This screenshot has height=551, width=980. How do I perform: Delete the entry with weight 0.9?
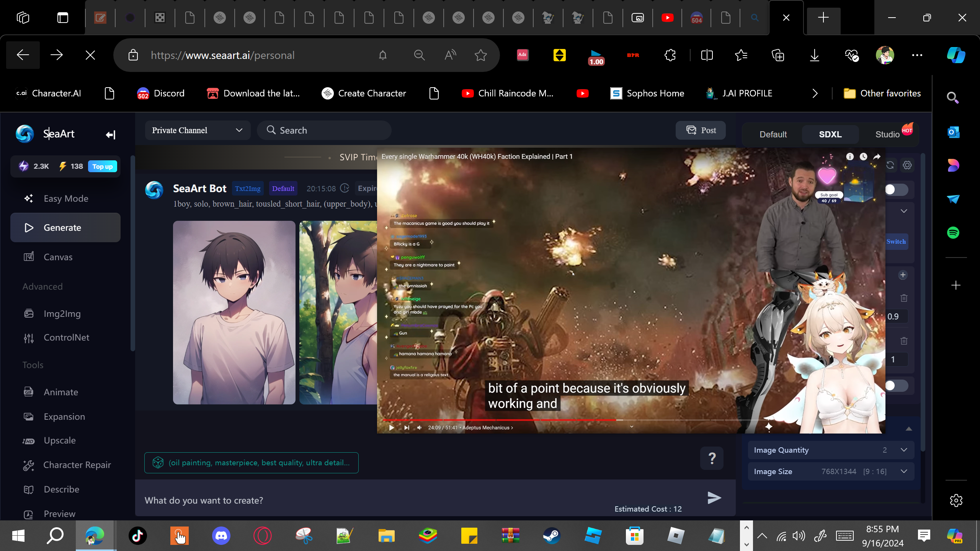[904, 298]
